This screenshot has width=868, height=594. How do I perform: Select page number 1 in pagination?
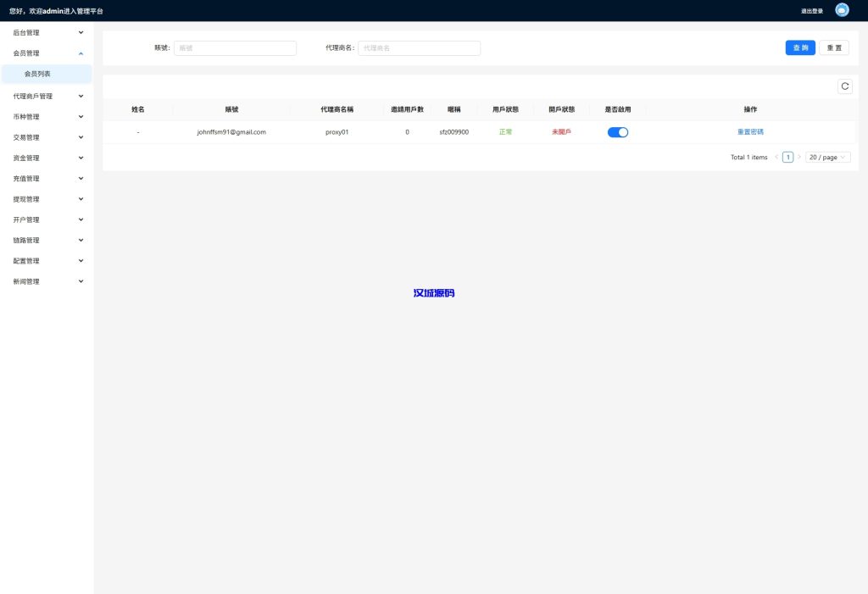[787, 158]
